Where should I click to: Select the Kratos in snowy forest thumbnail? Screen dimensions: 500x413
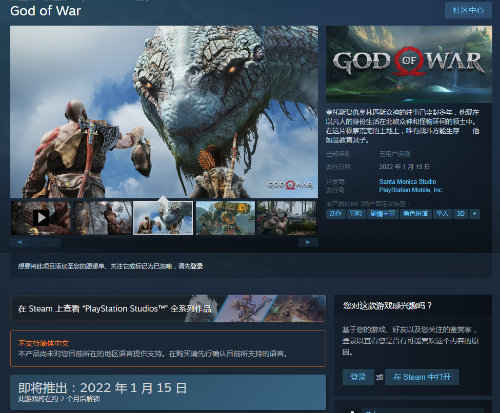click(x=102, y=218)
